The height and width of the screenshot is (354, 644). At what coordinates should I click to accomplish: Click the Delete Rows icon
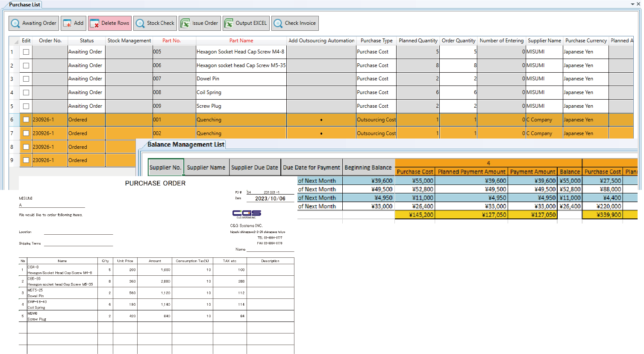[x=94, y=24]
